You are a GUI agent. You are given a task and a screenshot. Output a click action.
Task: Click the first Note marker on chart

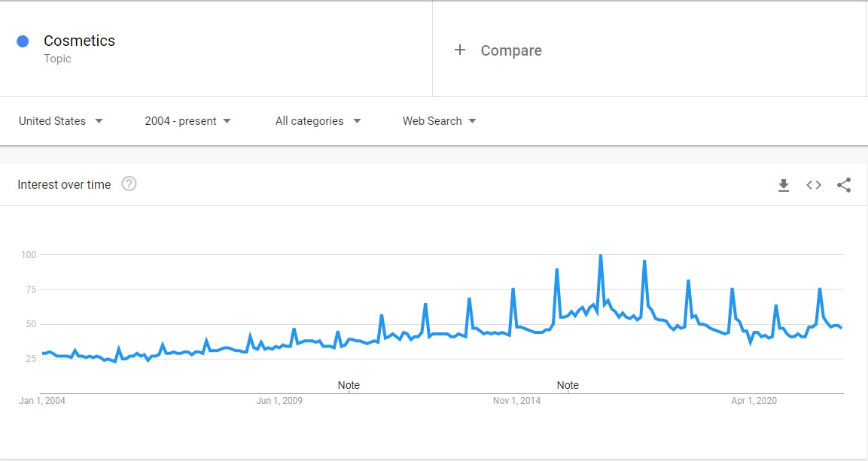click(349, 385)
